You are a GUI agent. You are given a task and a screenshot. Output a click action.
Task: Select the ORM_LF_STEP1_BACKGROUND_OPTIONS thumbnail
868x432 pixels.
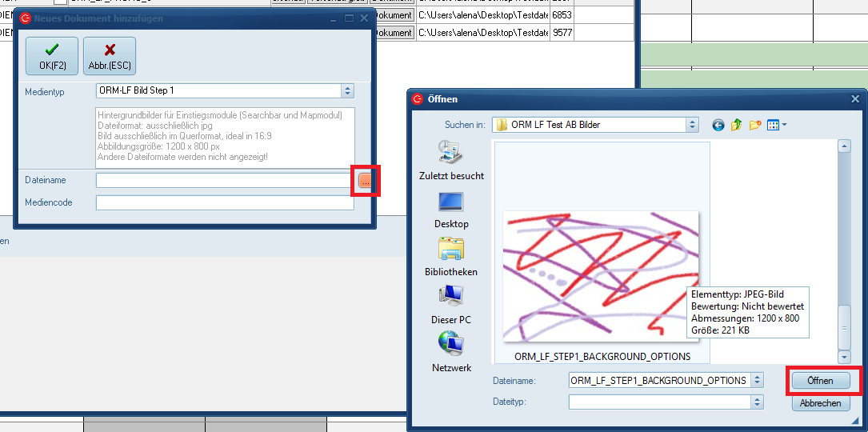[601, 276]
